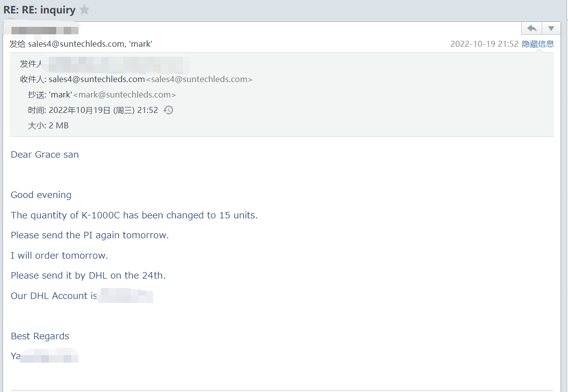This screenshot has width=568, height=392.
Task: Click the <sales4@suntechleds.com> address in brackets
Action: (x=199, y=79)
